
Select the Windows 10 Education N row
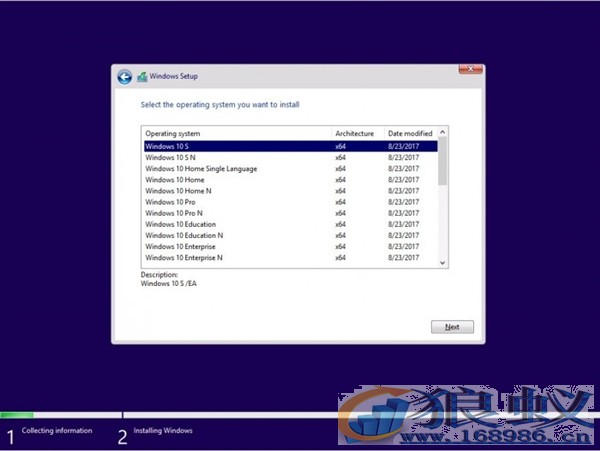point(291,235)
